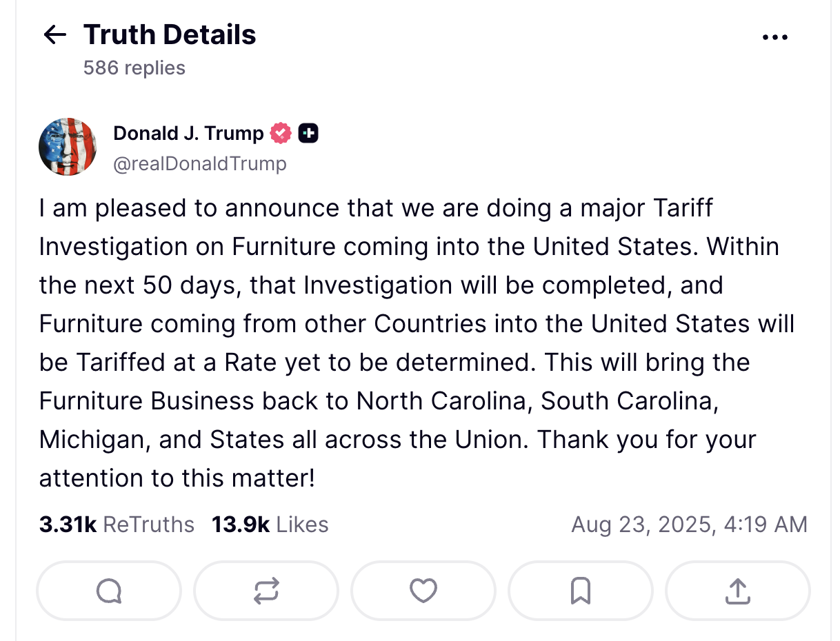Open the flag-painted profile avatar
This screenshot has width=840, height=641.
(68, 147)
